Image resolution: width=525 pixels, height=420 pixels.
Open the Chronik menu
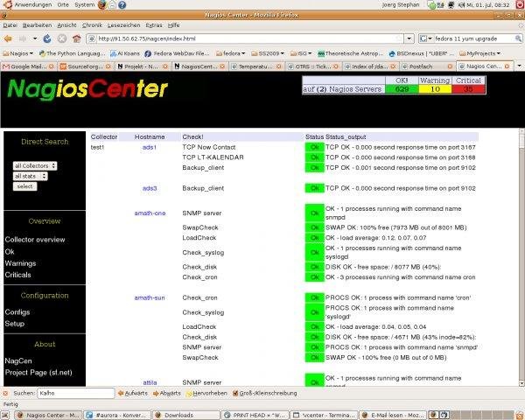click(x=92, y=25)
